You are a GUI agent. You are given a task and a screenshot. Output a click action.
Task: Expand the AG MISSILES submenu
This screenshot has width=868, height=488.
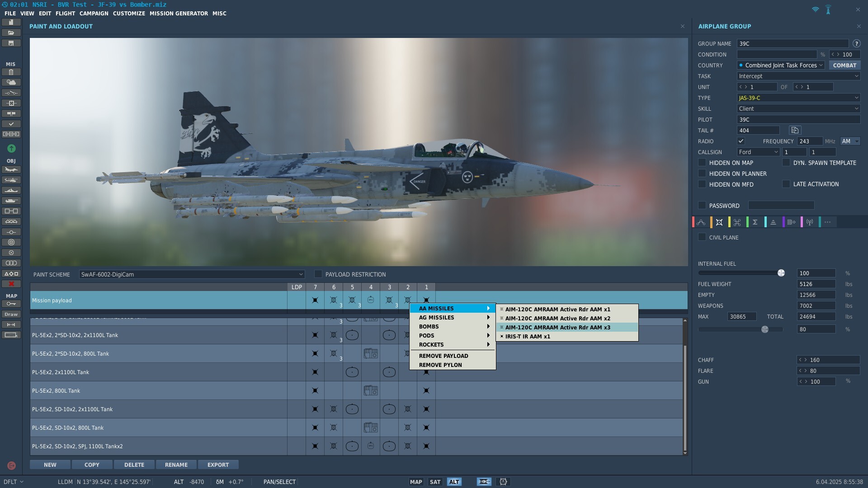pos(453,318)
